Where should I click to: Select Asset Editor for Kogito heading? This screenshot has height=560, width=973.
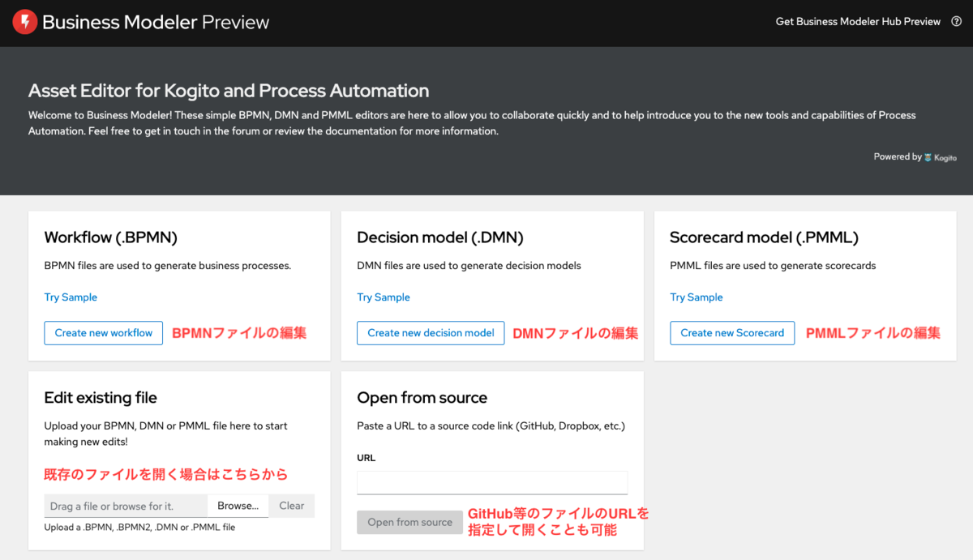[229, 91]
